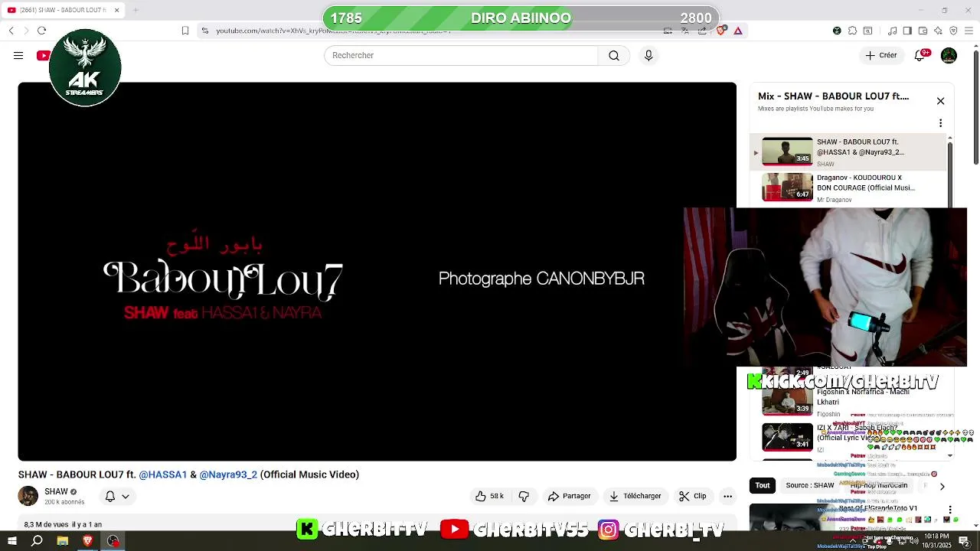Open the browser main menu
The image size is (980, 551).
tap(969, 31)
